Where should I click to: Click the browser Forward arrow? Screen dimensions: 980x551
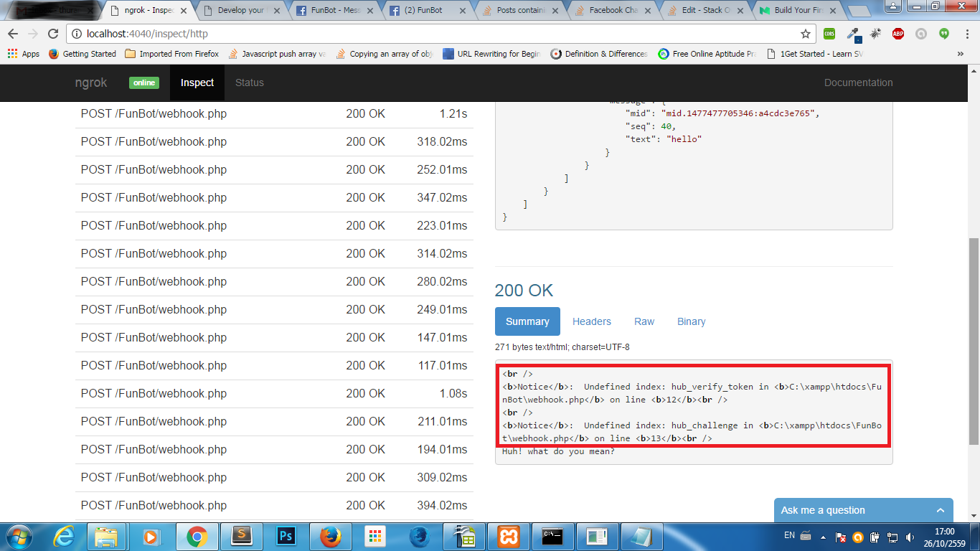[33, 34]
